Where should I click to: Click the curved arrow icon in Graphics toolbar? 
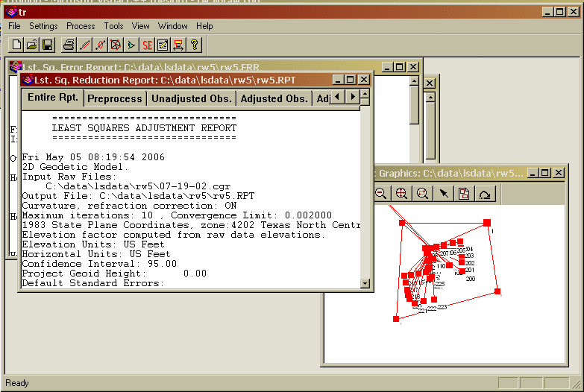pos(485,194)
